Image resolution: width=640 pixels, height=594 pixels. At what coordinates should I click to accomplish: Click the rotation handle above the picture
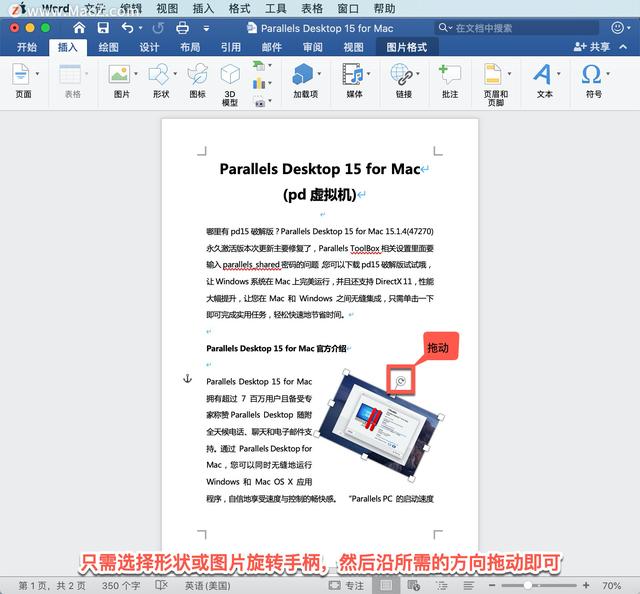(401, 381)
